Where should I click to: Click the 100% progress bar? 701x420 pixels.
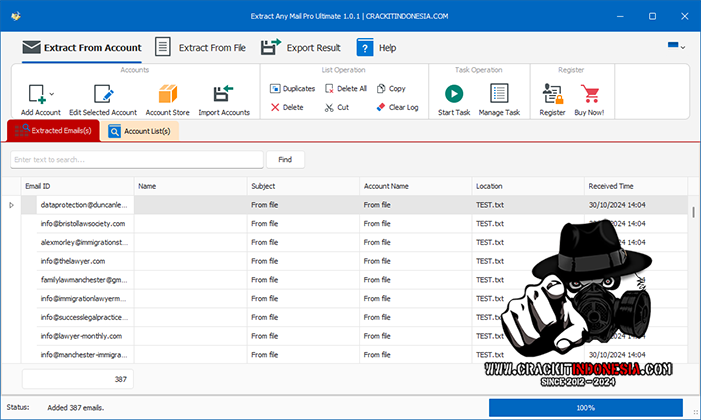click(x=585, y=408)
